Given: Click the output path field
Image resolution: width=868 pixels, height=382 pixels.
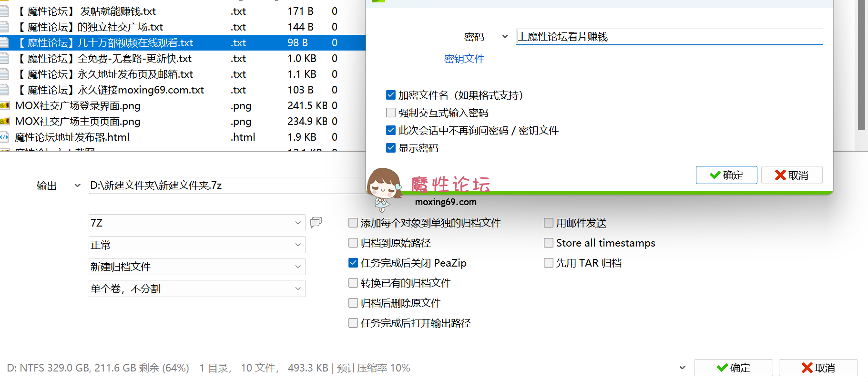Looking at the screenshot, I should point(227,186).
